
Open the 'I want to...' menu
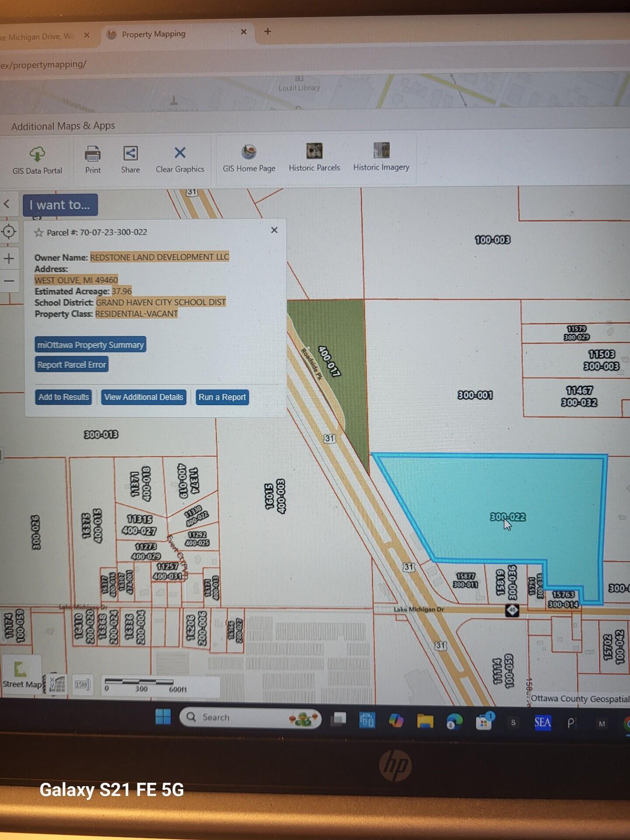[x=60, y=205]
